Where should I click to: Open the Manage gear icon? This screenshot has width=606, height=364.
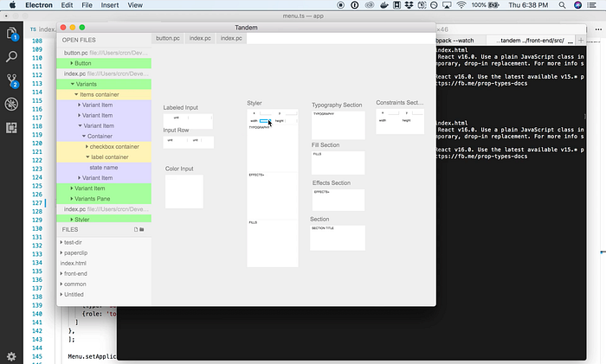coord(11,356)
